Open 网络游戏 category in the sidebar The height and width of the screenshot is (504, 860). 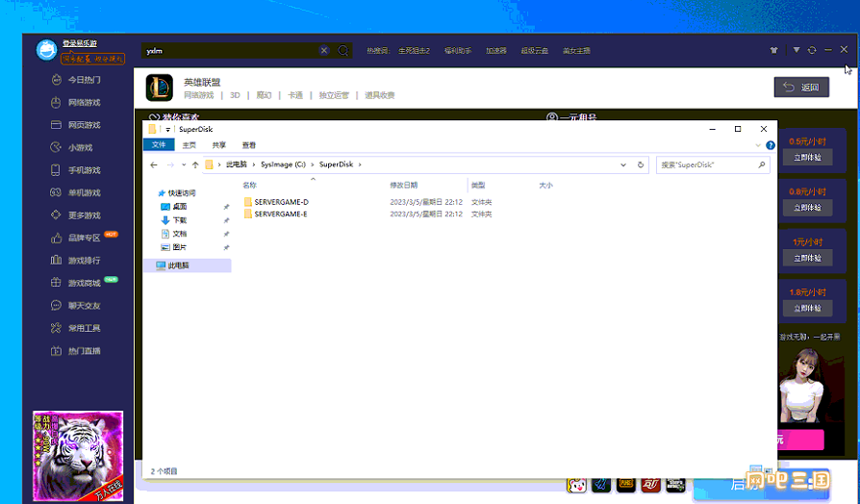pos(76,103)
